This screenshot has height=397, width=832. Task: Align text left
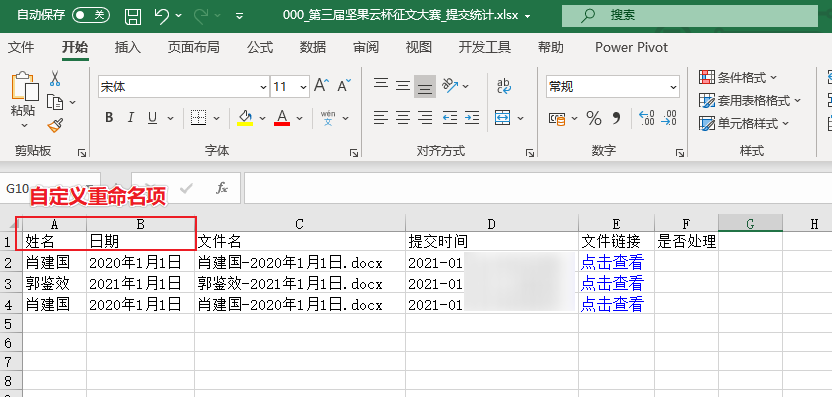click(x=380, y=118)
